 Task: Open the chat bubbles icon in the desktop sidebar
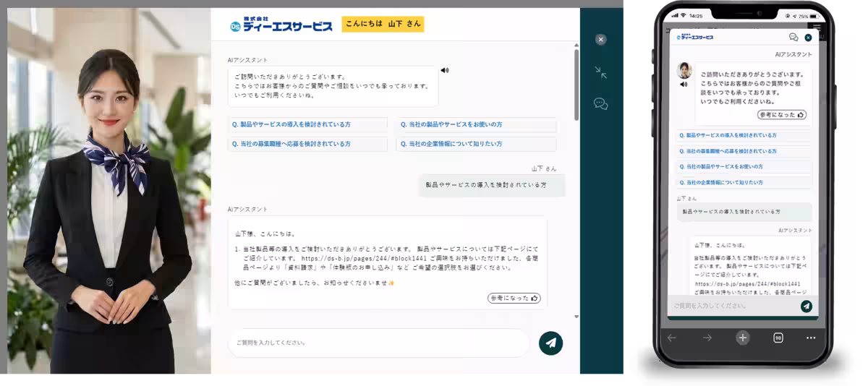coord(600,104)
